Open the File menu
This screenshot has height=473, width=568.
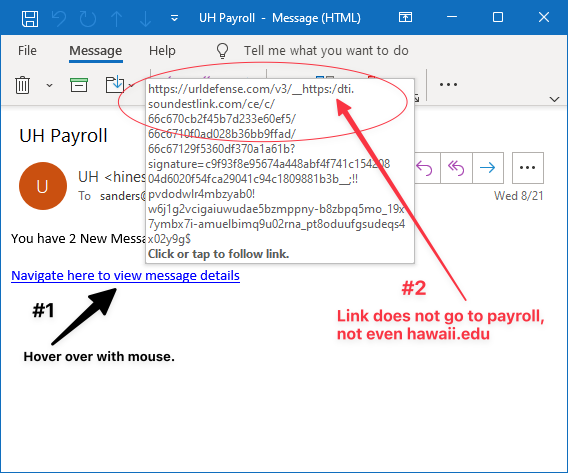coord(27,51)
